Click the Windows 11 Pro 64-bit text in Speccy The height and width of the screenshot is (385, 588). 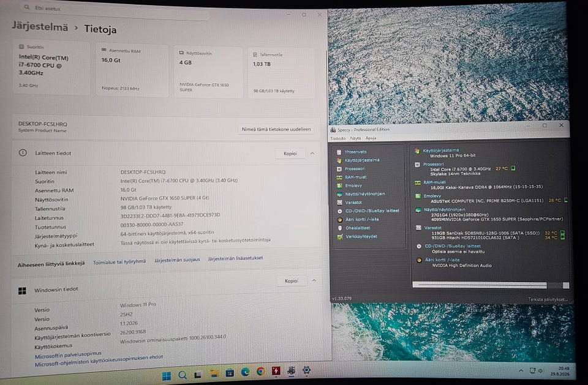pos(453,155)
